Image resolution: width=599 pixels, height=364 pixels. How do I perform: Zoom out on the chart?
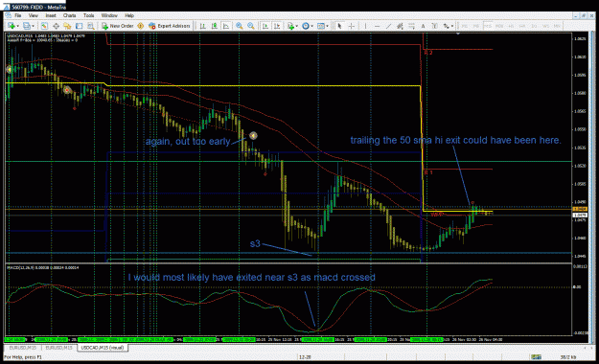(x=250, y=26)
